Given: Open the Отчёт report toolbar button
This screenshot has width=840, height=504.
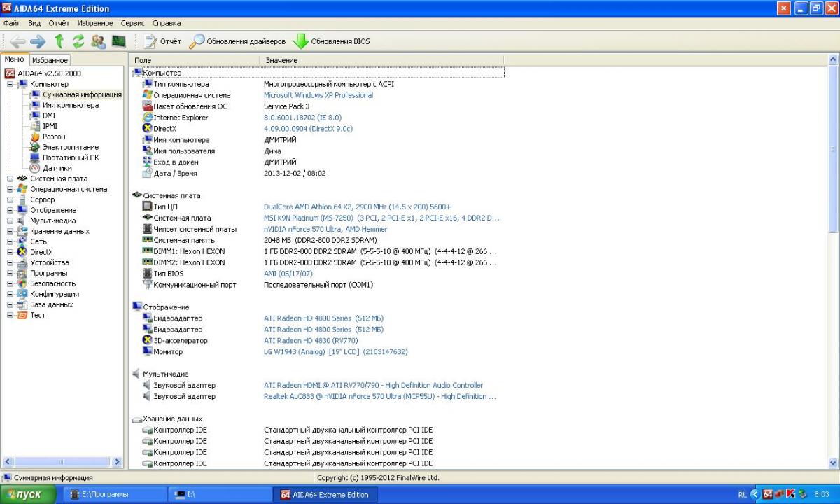Looking at the screenshot, I should pyautogui.click(x=162, y=41).
